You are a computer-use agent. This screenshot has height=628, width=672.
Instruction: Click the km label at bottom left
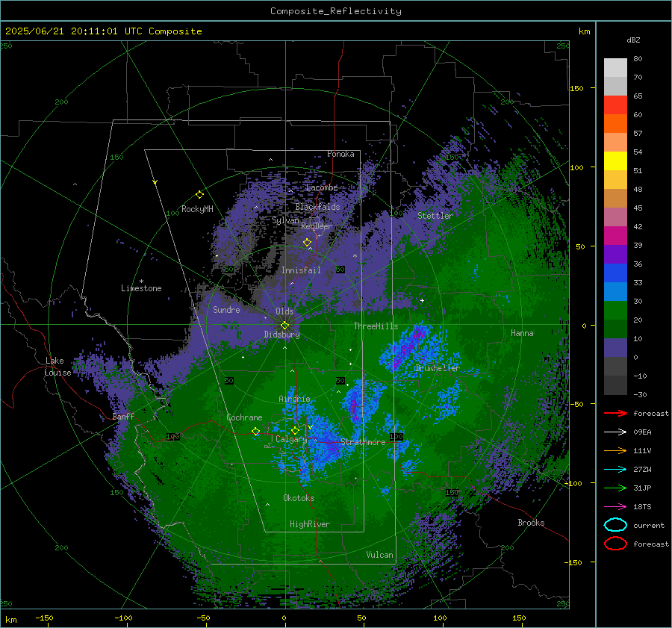click(x=10, y=620)
